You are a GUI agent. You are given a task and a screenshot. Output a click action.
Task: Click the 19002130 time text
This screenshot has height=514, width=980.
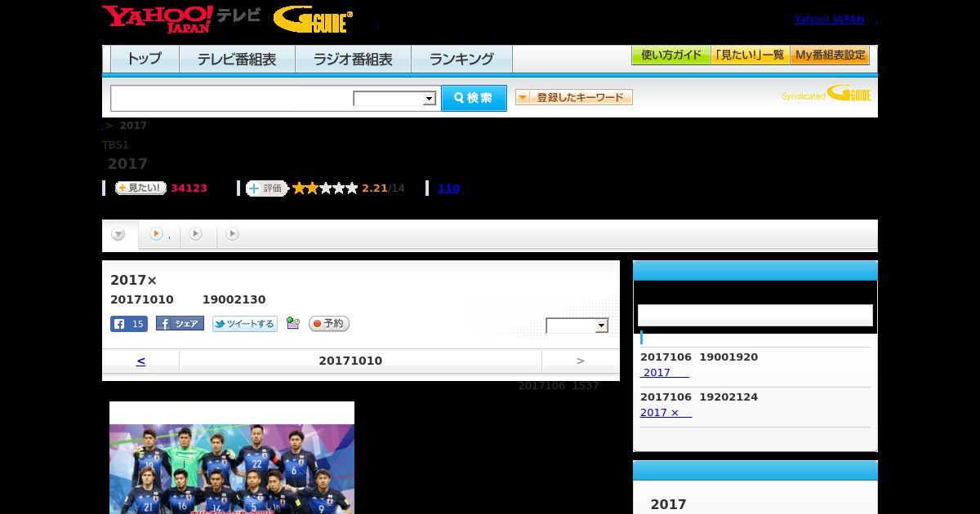234,299
